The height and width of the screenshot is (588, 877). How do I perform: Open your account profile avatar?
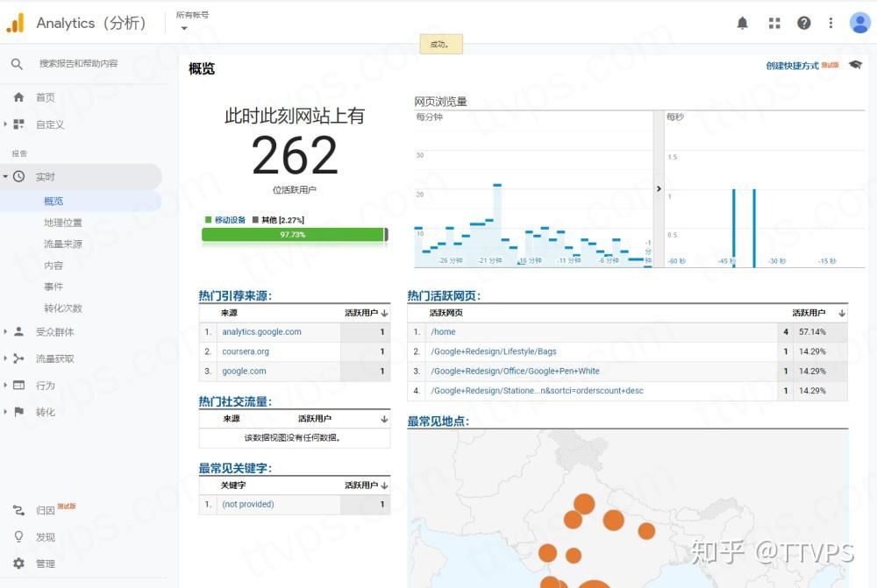click(859, 23)
